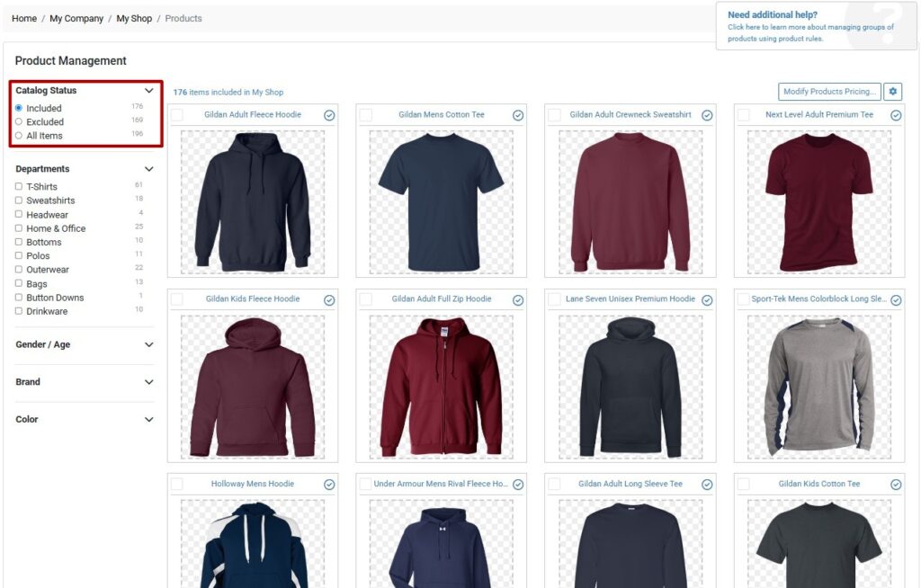Expand the Gender / Age filter section
The image size is (921, 588).
(149, 345)
